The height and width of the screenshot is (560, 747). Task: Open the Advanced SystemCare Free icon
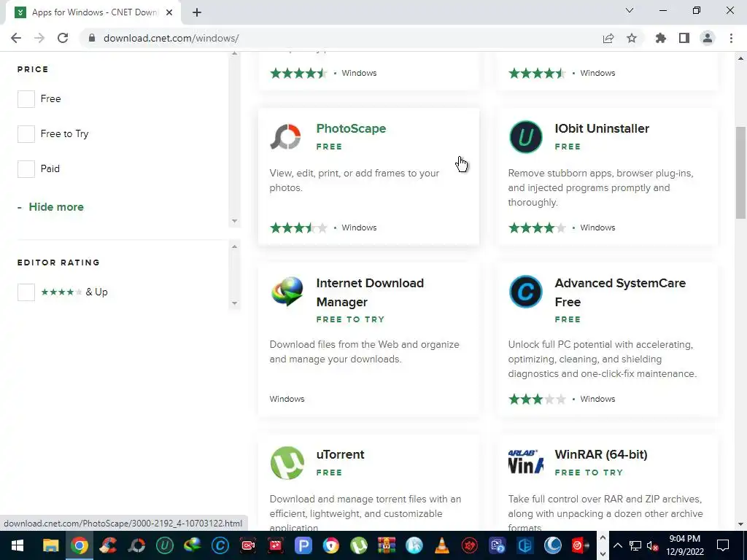pyautogui.click(x=525, y=292)
